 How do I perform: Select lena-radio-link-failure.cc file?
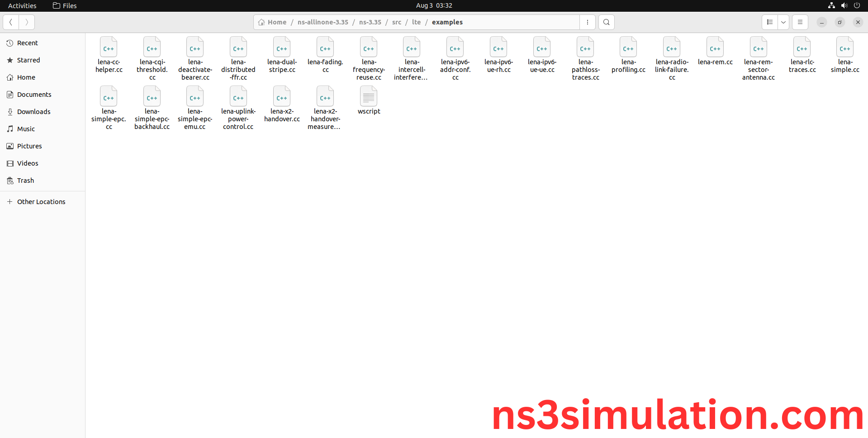[672, 59]
